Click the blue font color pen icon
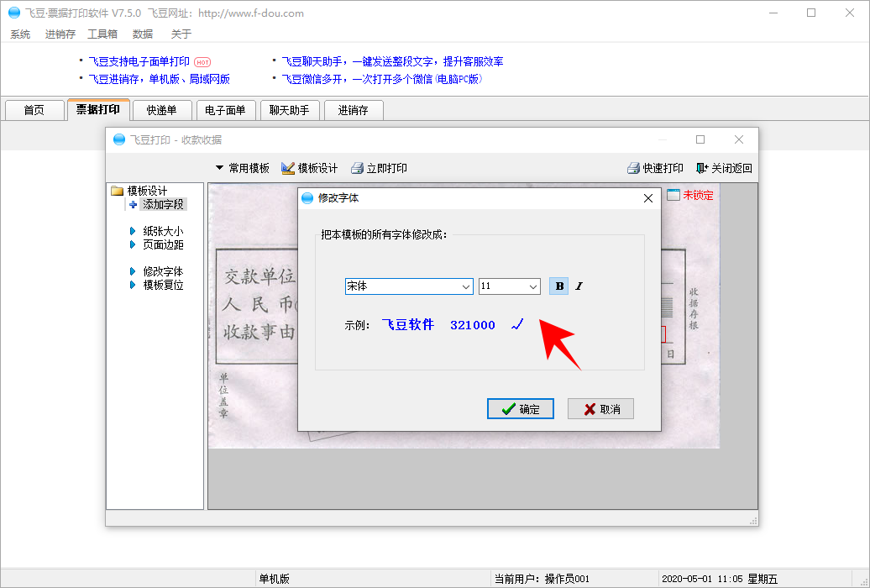Viewport: 870px width, 588px height. pos(517,324)
